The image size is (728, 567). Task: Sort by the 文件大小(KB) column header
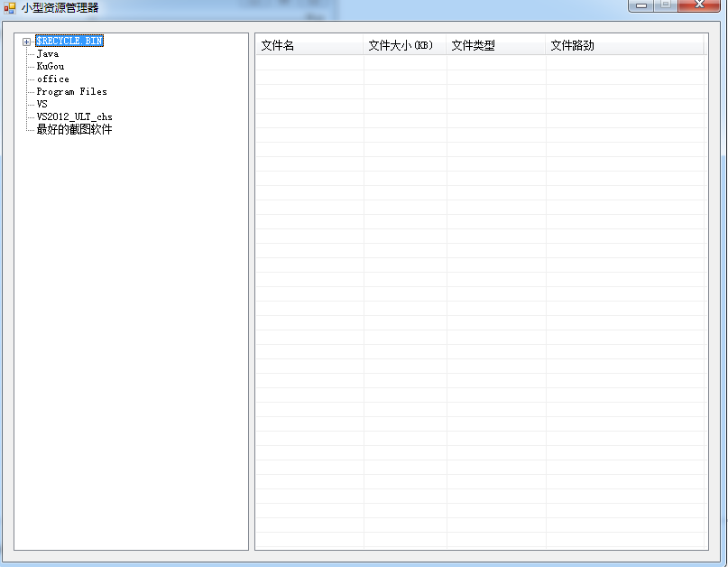(404, 45)
